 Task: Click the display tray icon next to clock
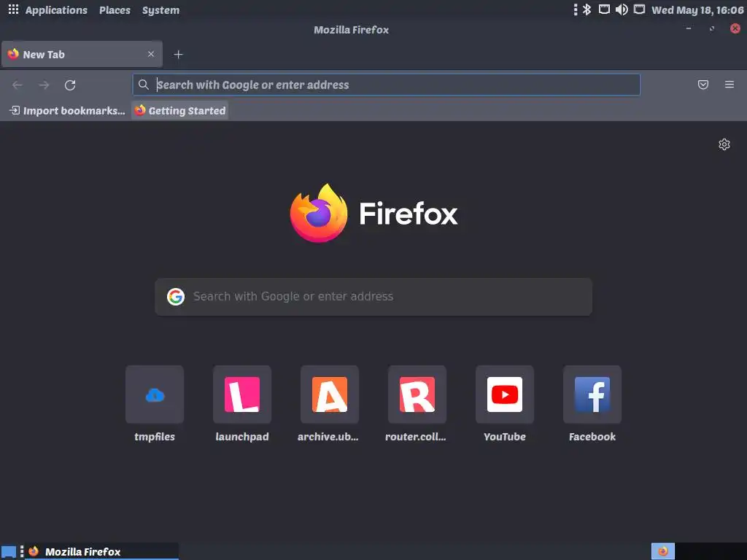point(639,9)
